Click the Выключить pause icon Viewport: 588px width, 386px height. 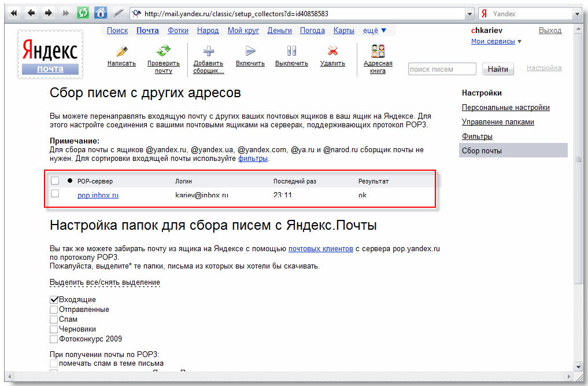[x=291, y=51]
